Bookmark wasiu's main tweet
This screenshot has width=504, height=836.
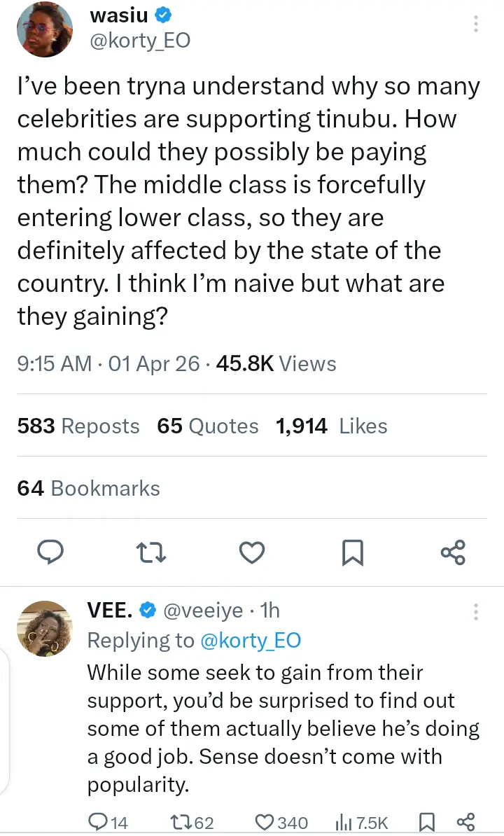(x=352, y=552)
